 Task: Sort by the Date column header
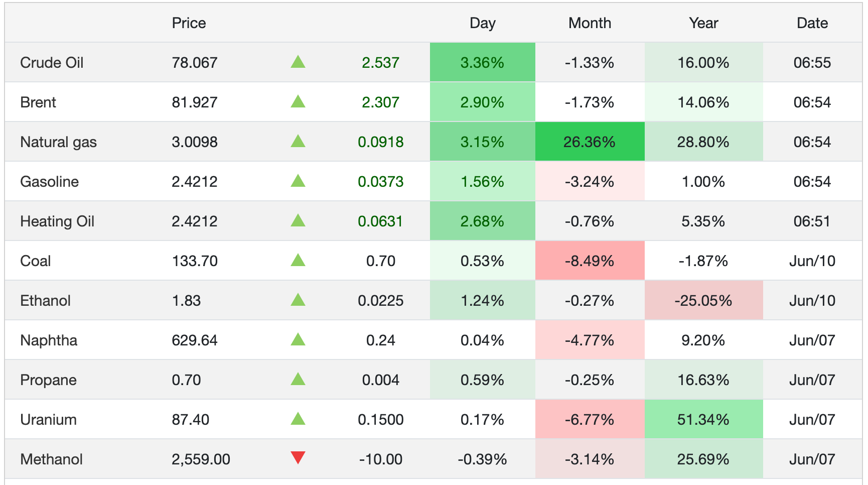[812, 23]
